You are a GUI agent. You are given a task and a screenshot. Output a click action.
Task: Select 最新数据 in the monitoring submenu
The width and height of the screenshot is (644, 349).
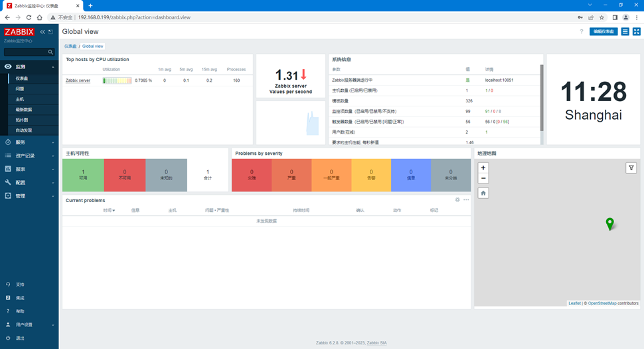33,109
